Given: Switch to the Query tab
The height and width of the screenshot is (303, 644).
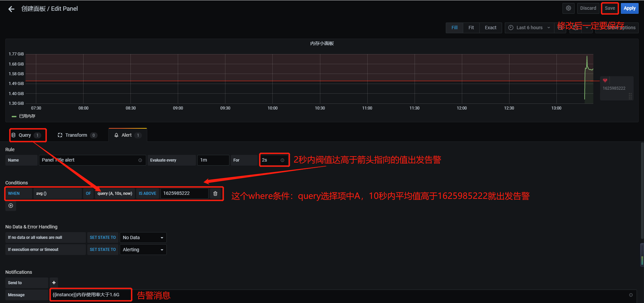Looking at the screenshot, I should (x=25, y=135).
